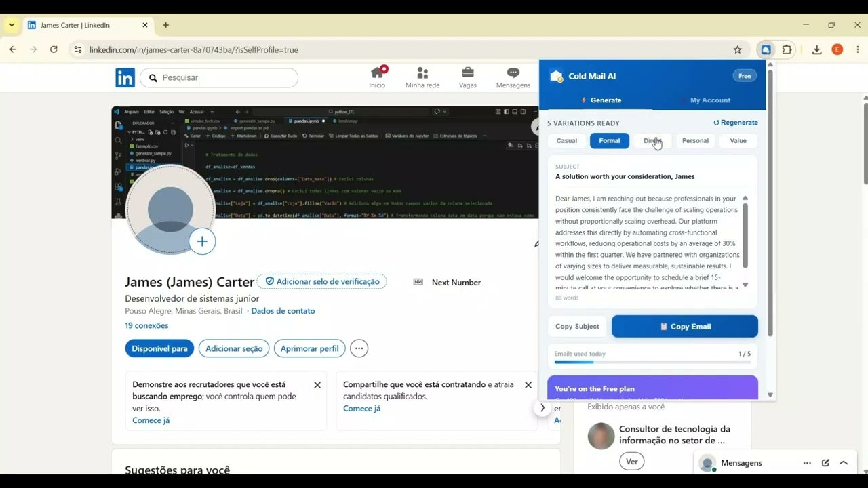Click the Next Number company entry
The image size is (868, 488).
(448, 282)
